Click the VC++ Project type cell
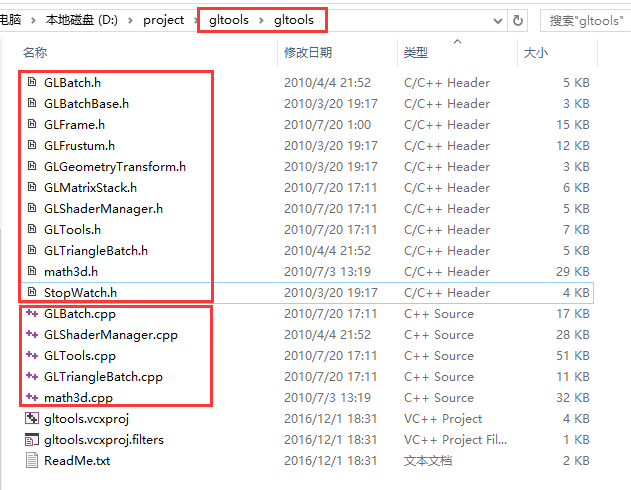 tap(443, 418)
